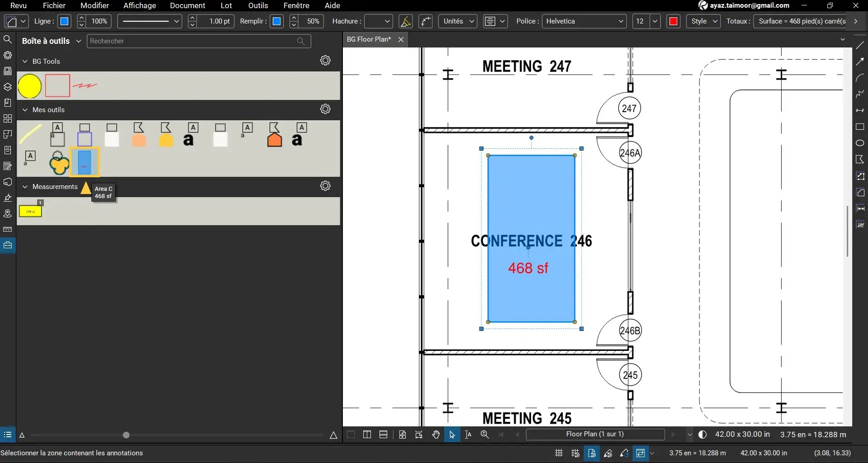Activate the text selection tool

pos(468,435)
